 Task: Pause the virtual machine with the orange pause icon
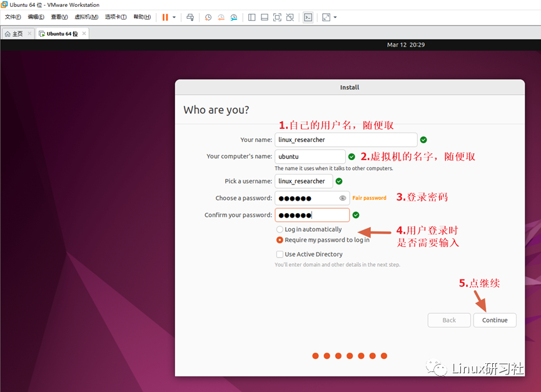pyautogui.click(x=165, y=18)
